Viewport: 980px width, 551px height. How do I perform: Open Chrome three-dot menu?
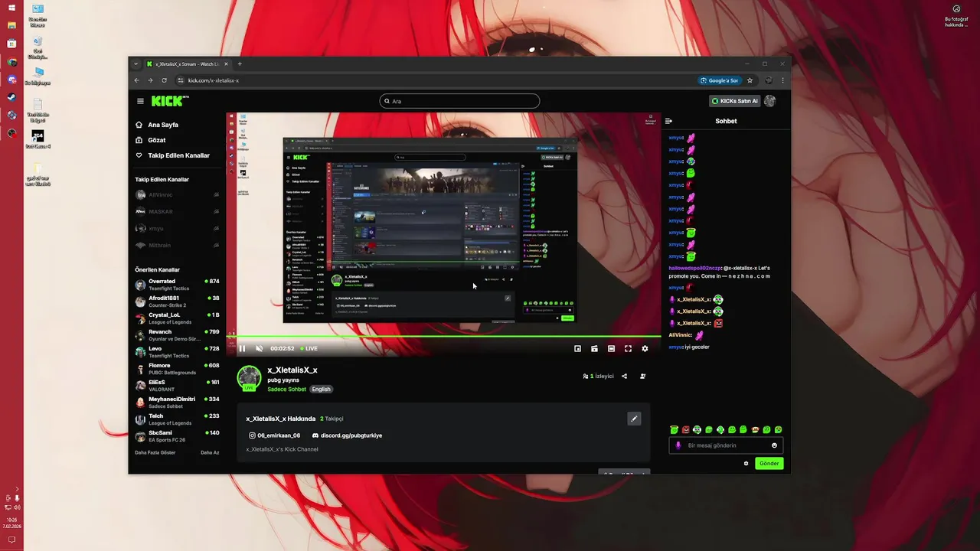[782, 80]
